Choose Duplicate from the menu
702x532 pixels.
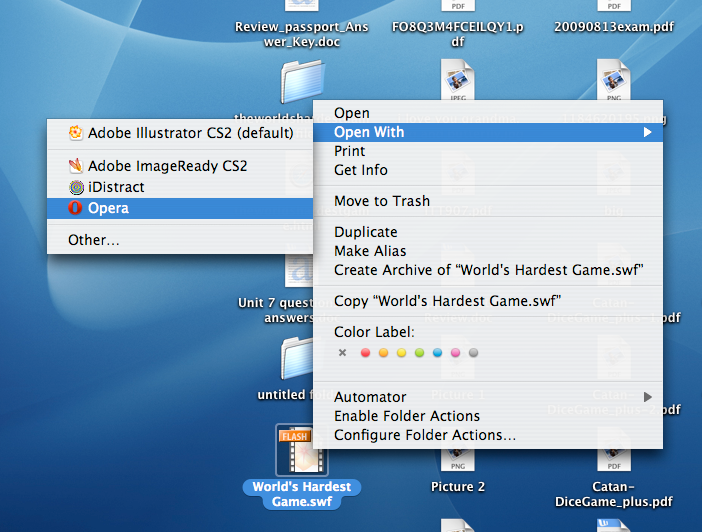coord(488,232)
